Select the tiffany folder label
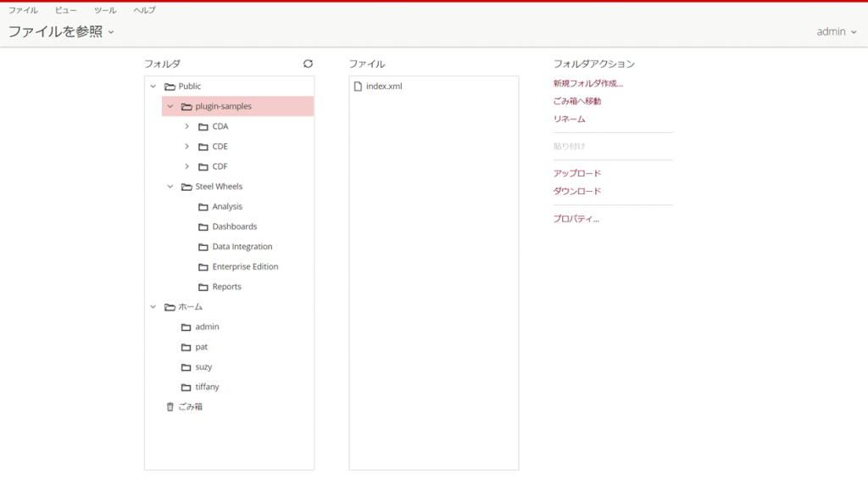The width and height of the screenshot is (868, 481). [207, 388]
